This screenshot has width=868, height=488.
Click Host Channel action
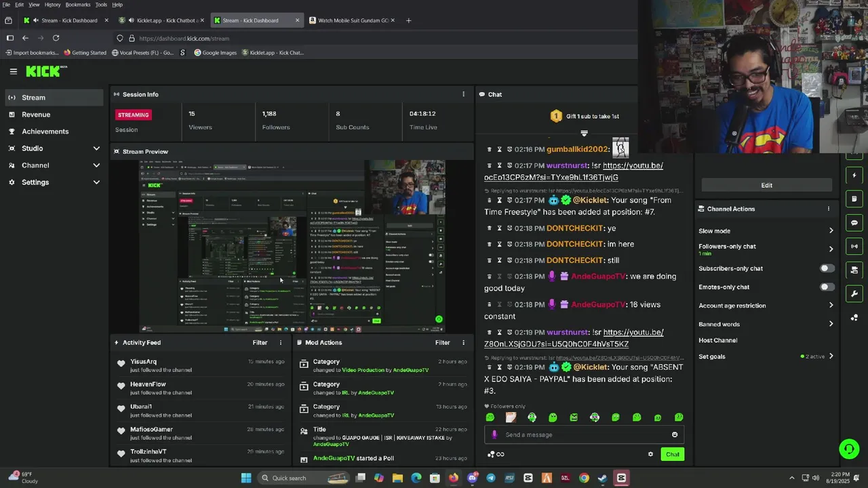[x=718, y=340]
